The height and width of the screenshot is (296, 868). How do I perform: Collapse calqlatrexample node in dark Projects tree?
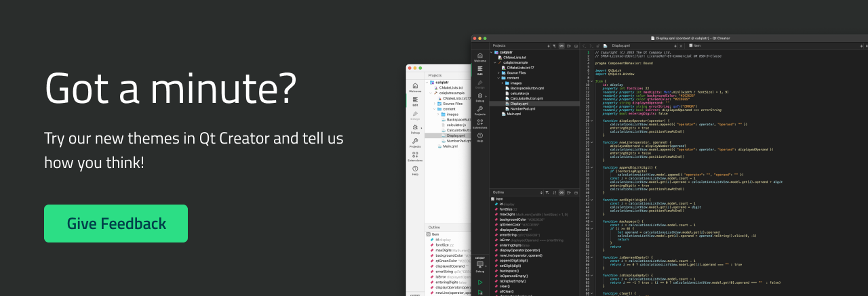point(495,62)
